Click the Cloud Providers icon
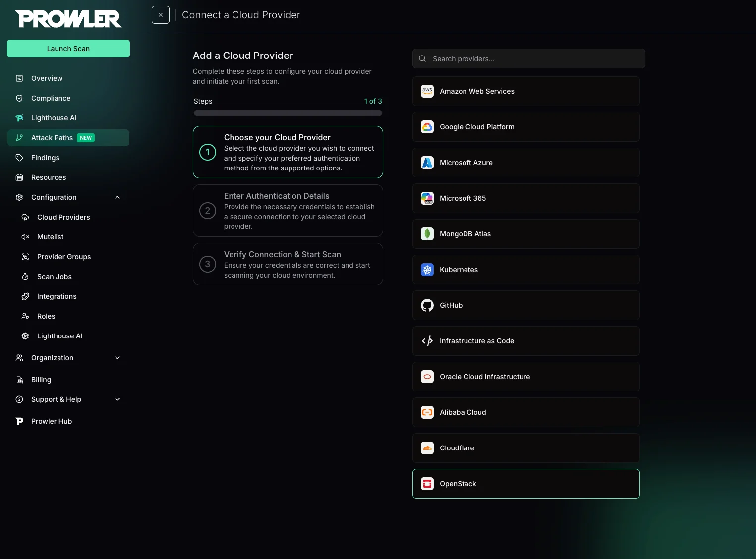 pos(25,217)
